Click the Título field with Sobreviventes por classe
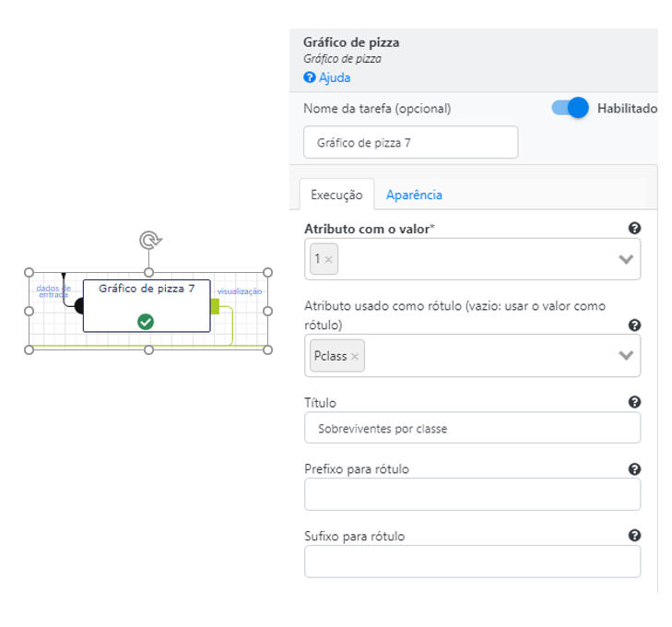 point(472,428)
